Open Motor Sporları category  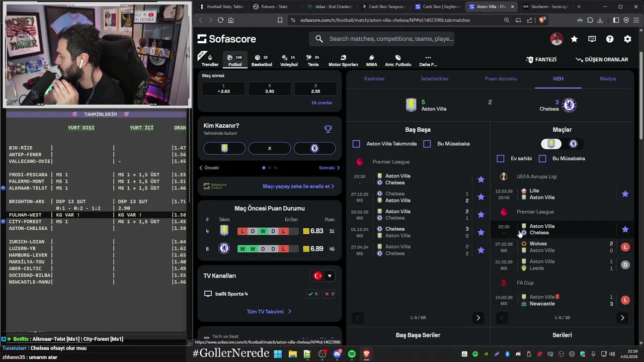(x=343, y=60)
